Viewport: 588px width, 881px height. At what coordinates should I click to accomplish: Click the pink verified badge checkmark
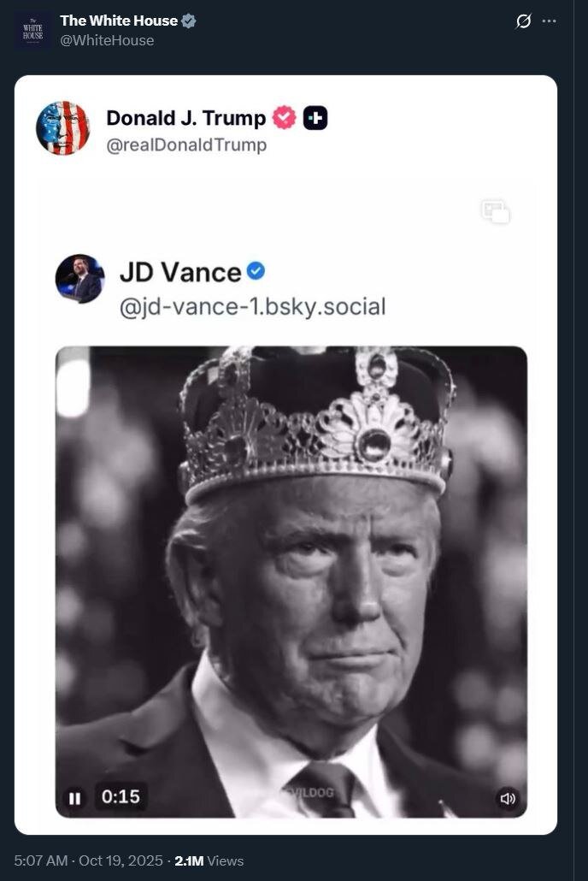(284, 118)
